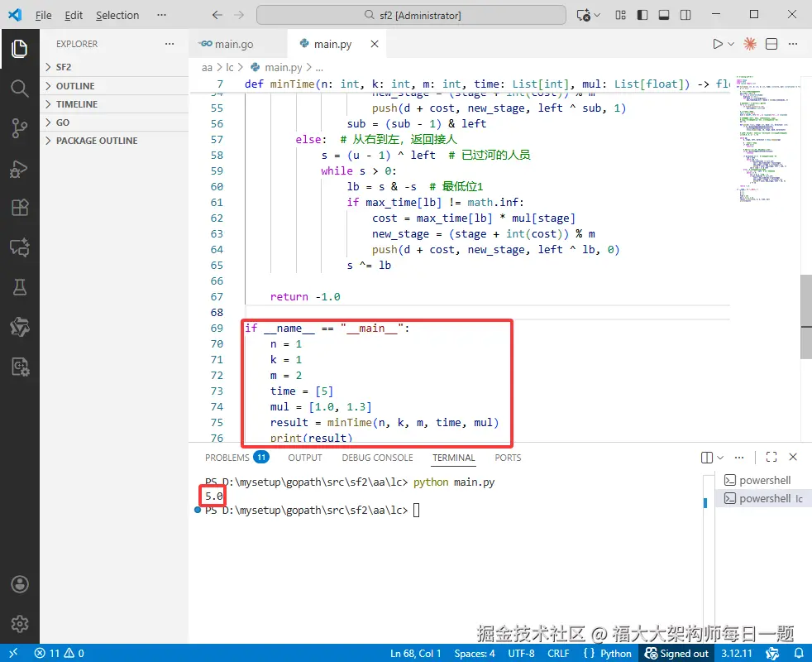Maximize the terminal panel size
The width and height of the screenshot is (812, 662).
771,457
